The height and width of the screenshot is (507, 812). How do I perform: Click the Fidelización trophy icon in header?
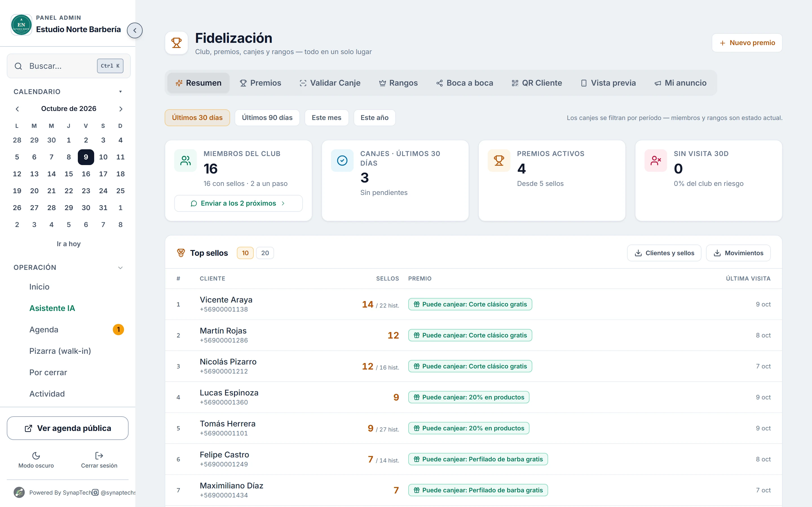click(176, 43)
